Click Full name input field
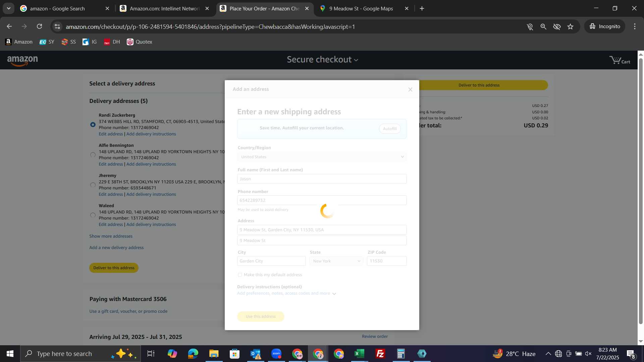This screenshot has height=362, width=644. pos(322,179)
